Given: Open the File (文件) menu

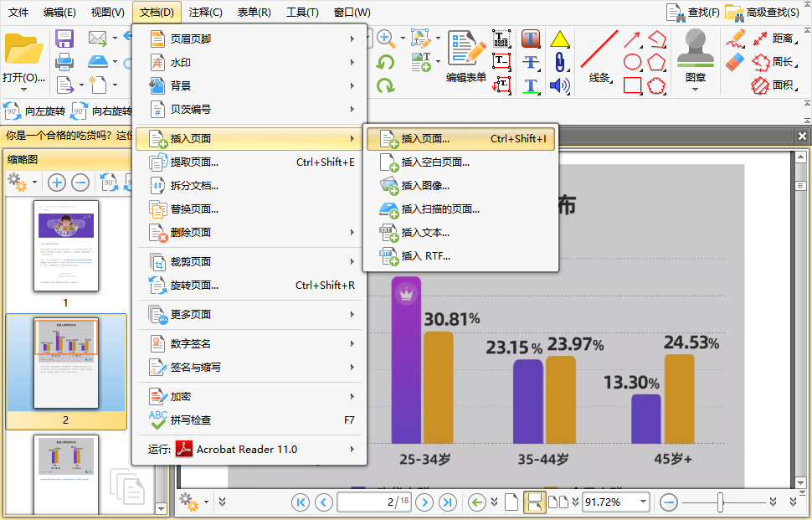Looking at the screenshot, I should tap(18, 13).
